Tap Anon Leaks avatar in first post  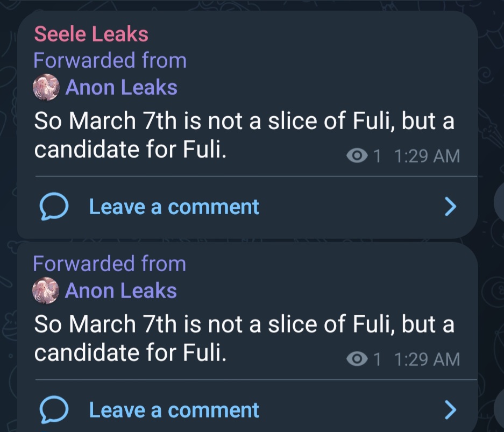pos(46,87)
